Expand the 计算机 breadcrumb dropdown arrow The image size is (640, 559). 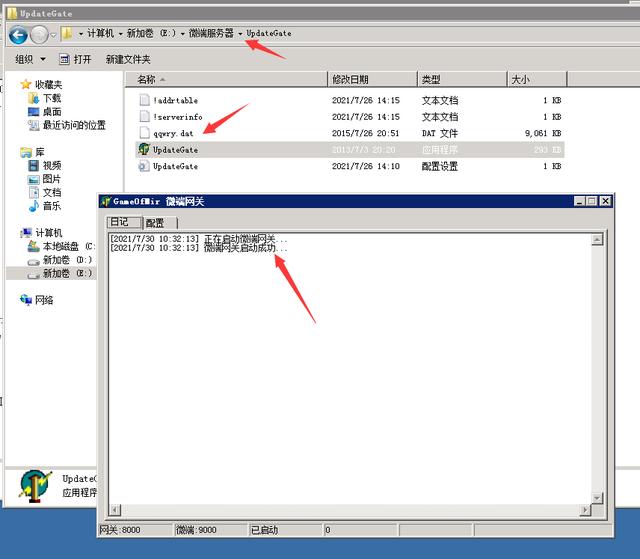121,34
